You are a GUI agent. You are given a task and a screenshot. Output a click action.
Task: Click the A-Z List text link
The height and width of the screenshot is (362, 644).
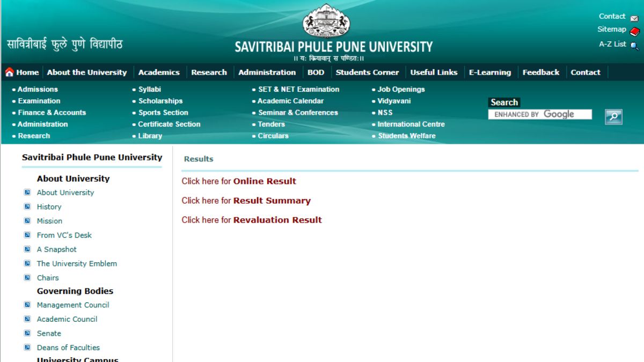[612, 44]
